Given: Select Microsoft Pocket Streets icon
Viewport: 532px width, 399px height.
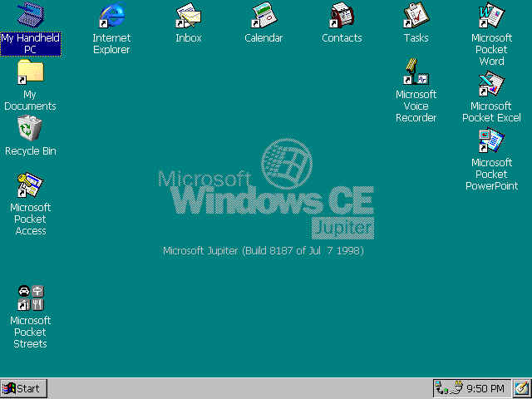Looking at the screenshot, I should tap(31, 298).
